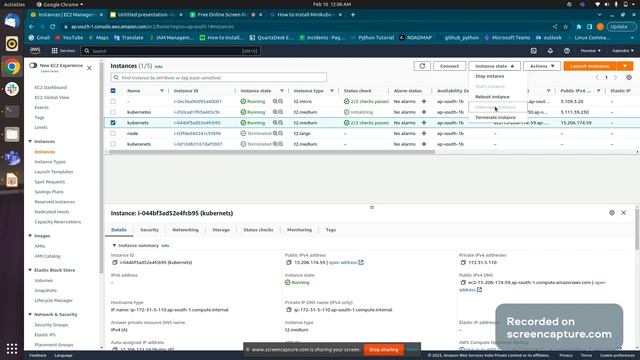The height and width of the screenshot is (360, 640).
Task: Open instance ID link for kubernets row
Action: tap(197, 122)
